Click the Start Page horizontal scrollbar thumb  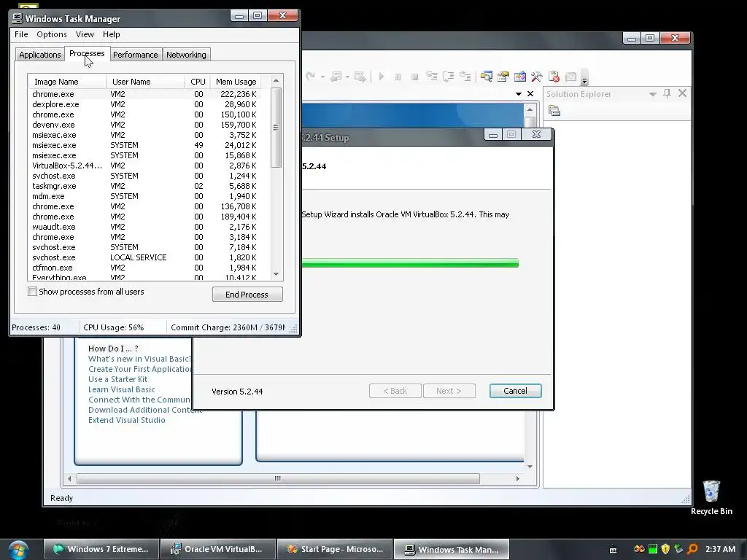278,478
